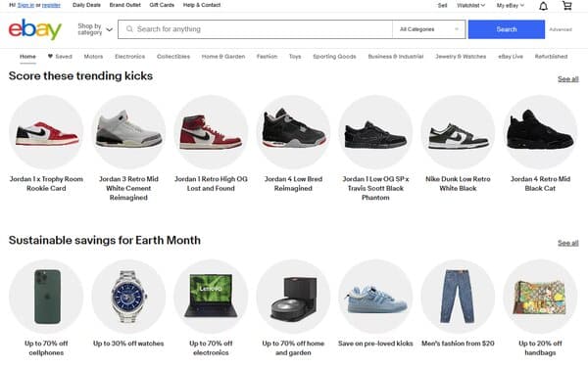Image resolution: width=588 pixels, height=369 pixels.
Task: Expand the My eBay menu
Action: [x=510, y=5]
